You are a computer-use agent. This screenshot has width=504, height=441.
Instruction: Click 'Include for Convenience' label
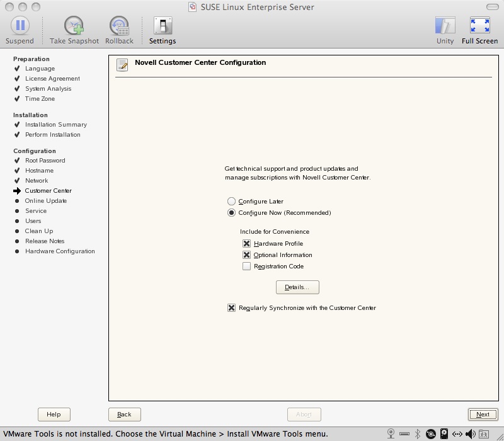tap(275, 231)
